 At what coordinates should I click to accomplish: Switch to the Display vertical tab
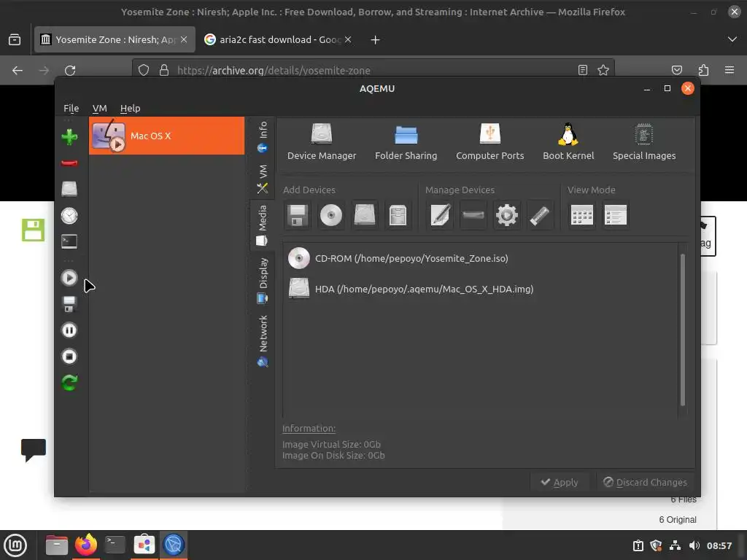point(263,281)
